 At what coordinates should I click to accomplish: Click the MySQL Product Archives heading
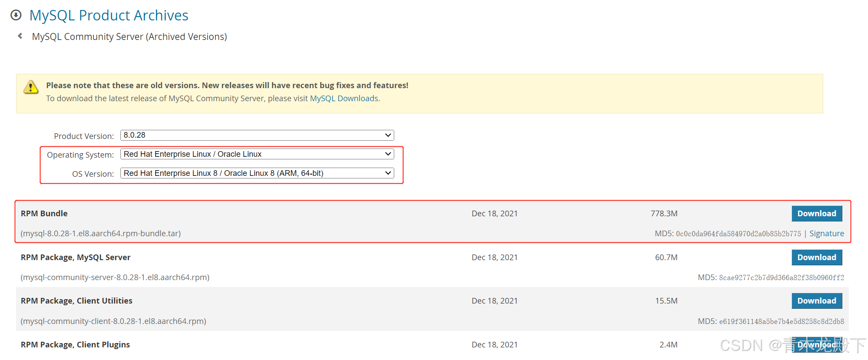(109, 15)
